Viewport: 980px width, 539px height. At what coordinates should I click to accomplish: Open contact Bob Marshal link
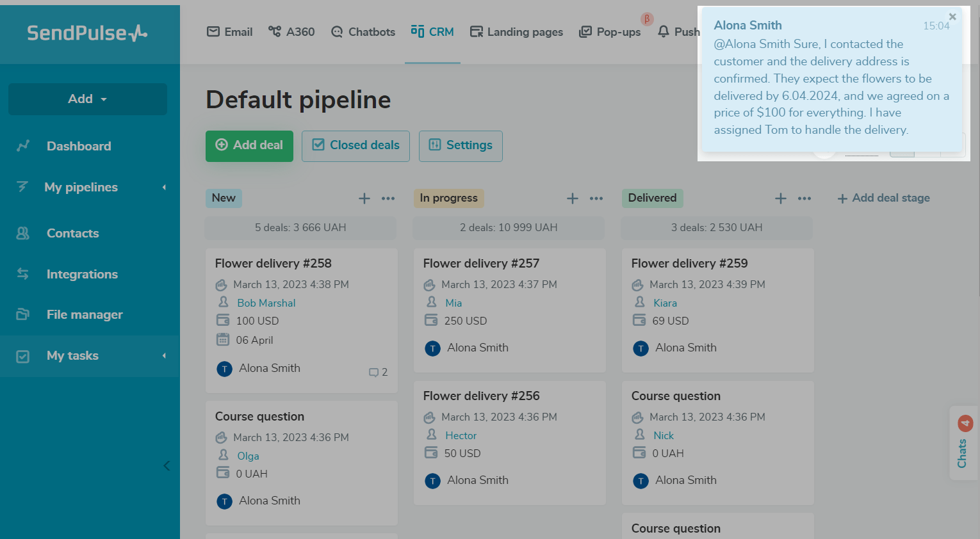(266, 303)
